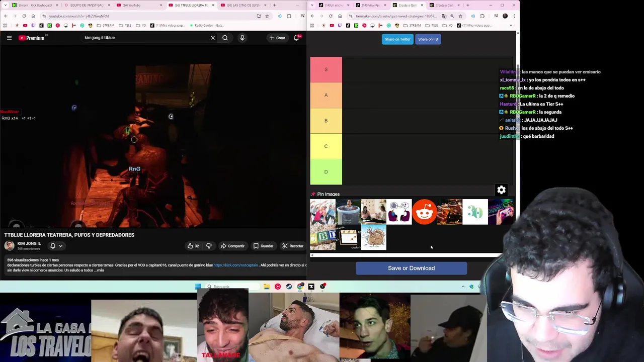This screenshot has height=362, width=644.
Task: Open Chrome from the taskbar
Action: click(x=300, y=287)
